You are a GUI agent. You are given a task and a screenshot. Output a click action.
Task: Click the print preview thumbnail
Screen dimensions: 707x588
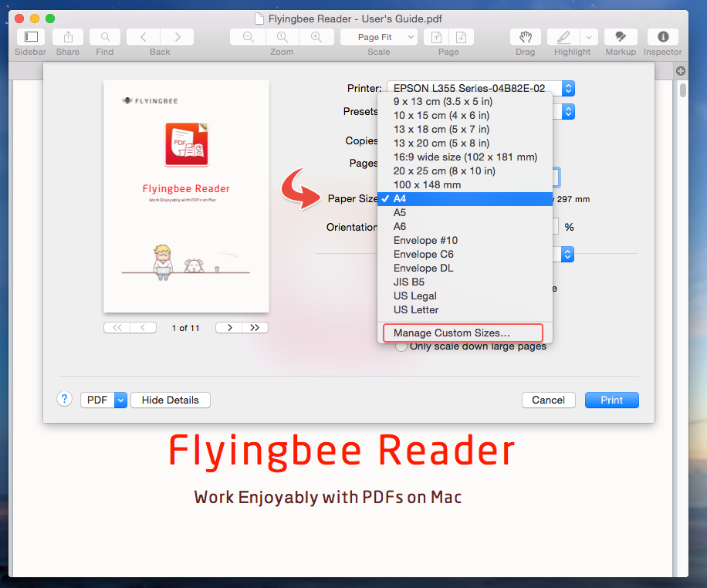(186, 196)
